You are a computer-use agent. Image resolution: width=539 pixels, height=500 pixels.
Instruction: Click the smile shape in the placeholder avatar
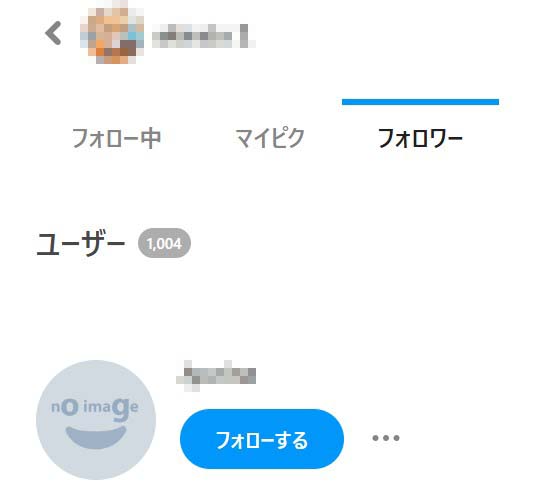point(96,437)
